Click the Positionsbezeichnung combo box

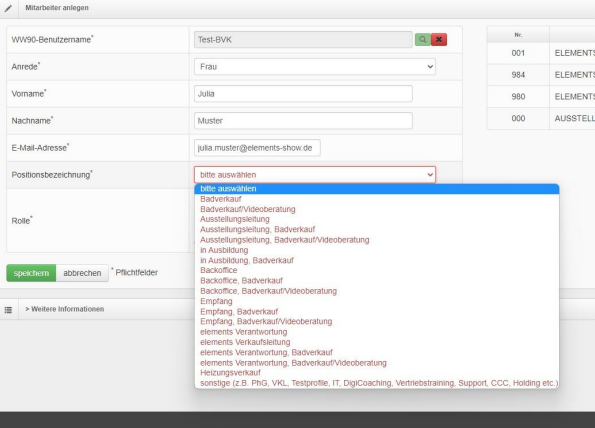315,175
